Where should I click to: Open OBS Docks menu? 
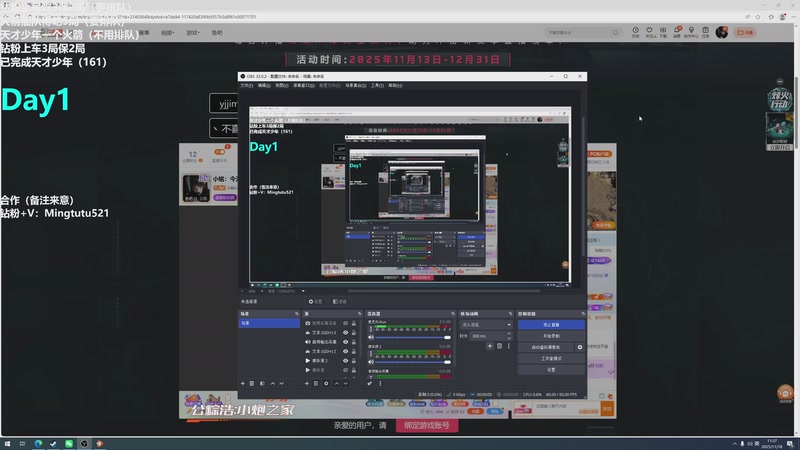304,86
